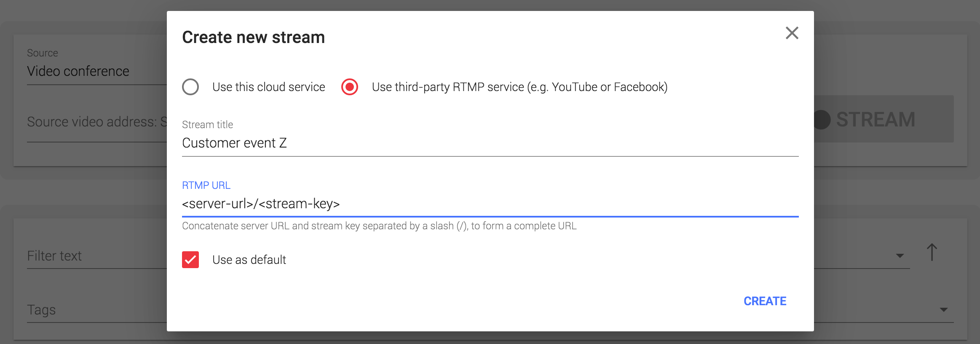Focus the RTMP URL text field
This screenshot has width=980, height=344.
[x=490, y=204]
